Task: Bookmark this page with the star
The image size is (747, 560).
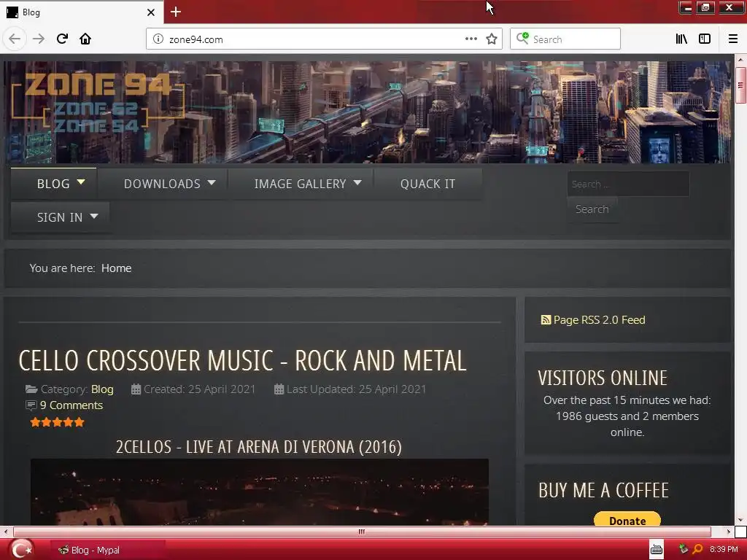Action: click(x=492, y=39)
